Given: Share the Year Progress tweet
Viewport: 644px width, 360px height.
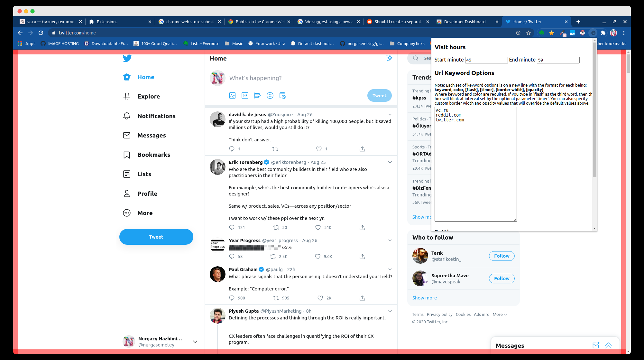Looking at the screenshot, I should [x=362, y=257].
